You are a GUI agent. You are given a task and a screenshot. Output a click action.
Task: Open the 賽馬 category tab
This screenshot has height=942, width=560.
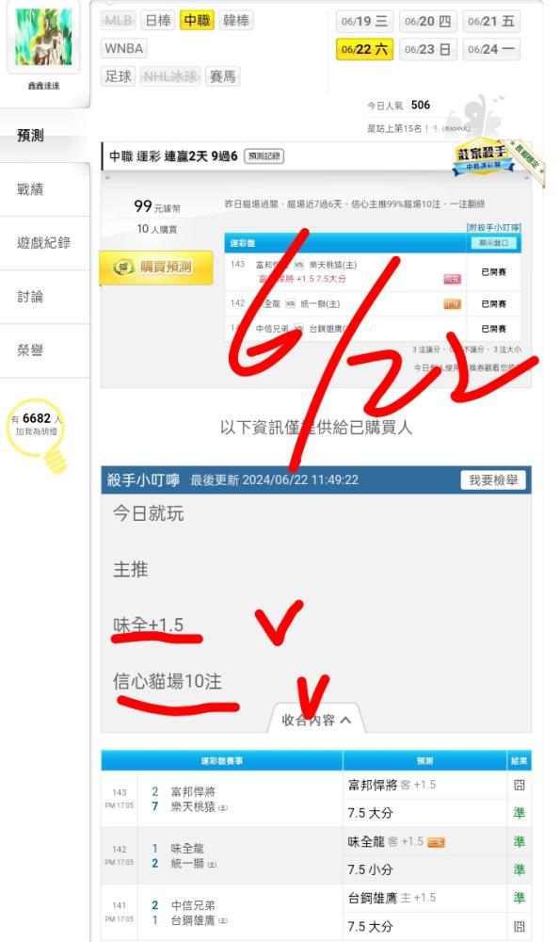coord(223,76)
